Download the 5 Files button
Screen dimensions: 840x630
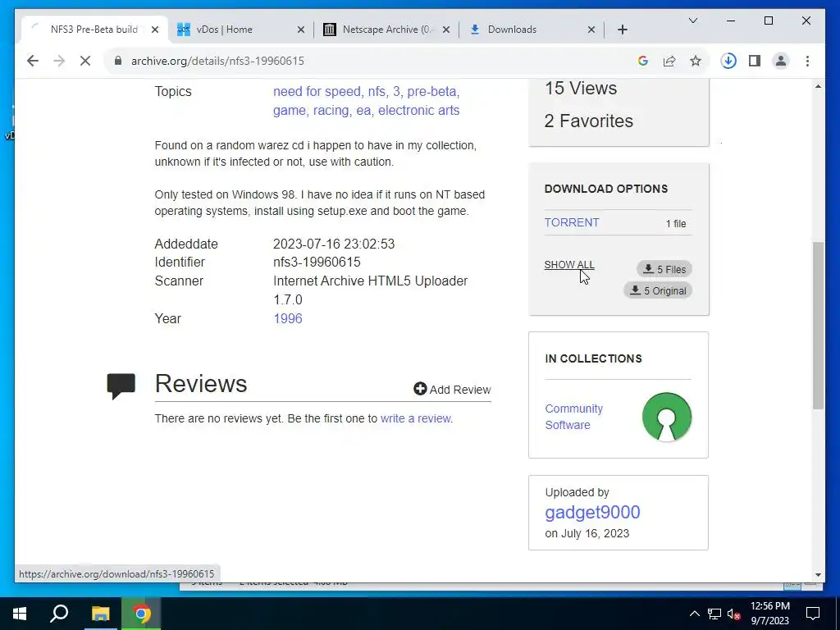664,269
